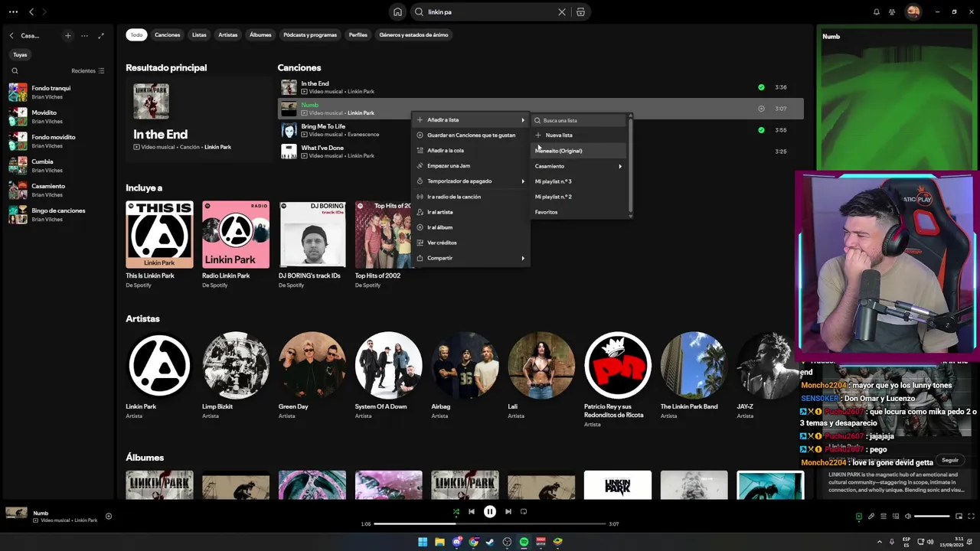Enter fullscreen player mode
Screen dimensions: 980x551
[971, 517]
